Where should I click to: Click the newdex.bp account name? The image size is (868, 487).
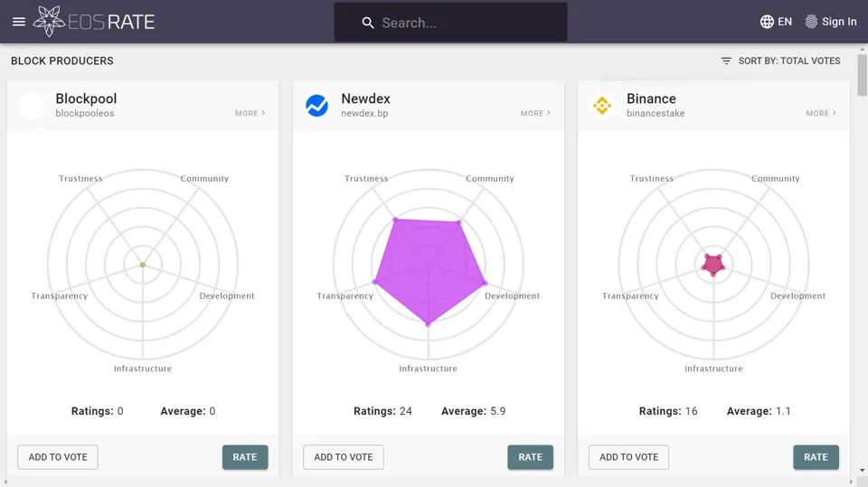pyautogui.click(x=364, y=113)
